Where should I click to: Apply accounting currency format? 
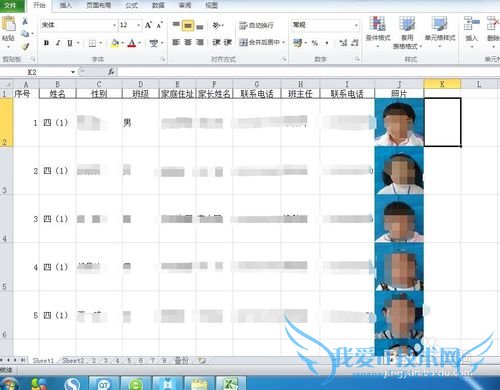click(298, 43)
